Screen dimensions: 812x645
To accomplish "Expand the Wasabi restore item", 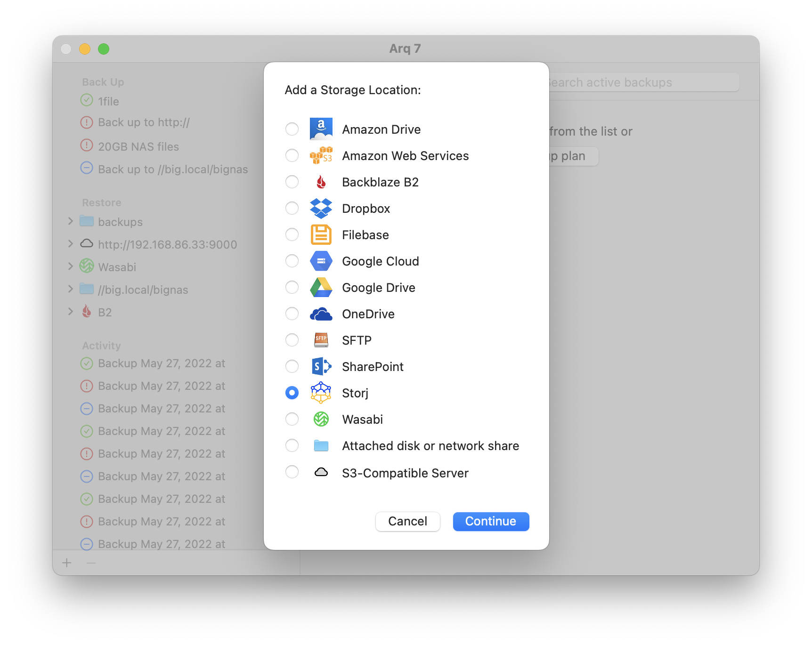I will click(71, 266).
